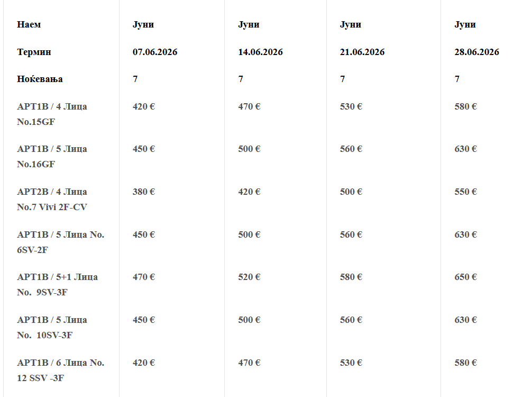
Task: Click the 'Термин' row label
Action: point(34,52)
